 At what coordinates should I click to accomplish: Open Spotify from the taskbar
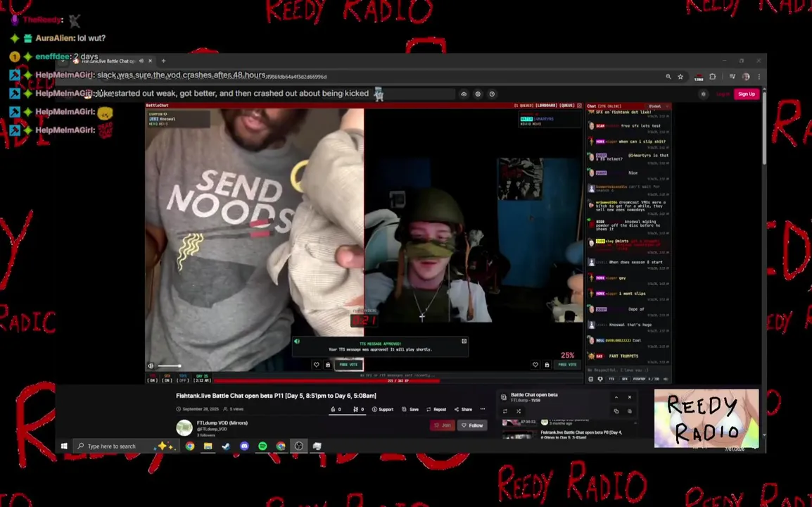tap(262, 446)
